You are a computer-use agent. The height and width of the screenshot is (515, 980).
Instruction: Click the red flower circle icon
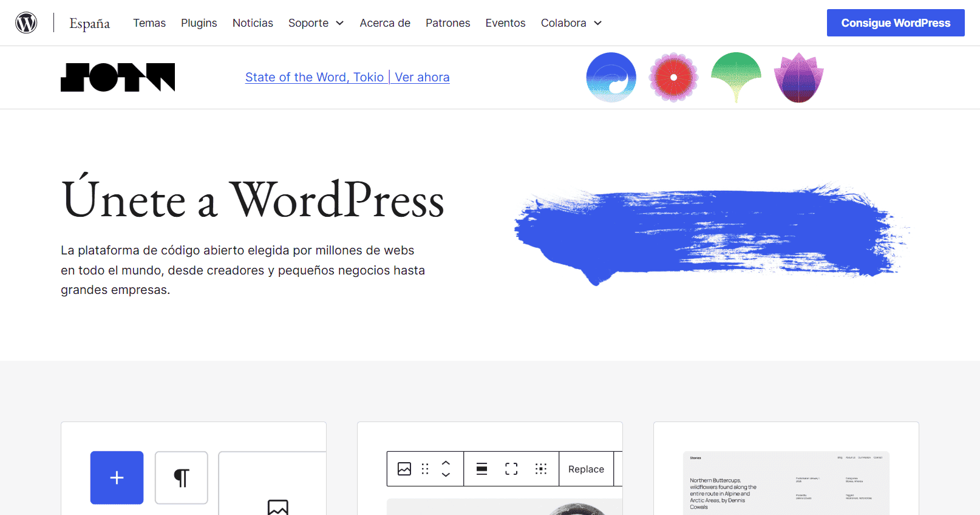click(x=673, y=77)
